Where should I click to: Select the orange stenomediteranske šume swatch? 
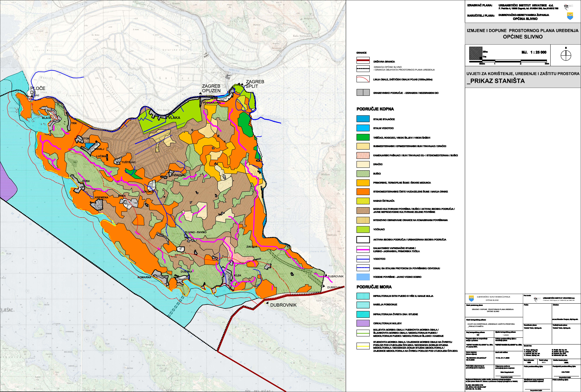363,192
